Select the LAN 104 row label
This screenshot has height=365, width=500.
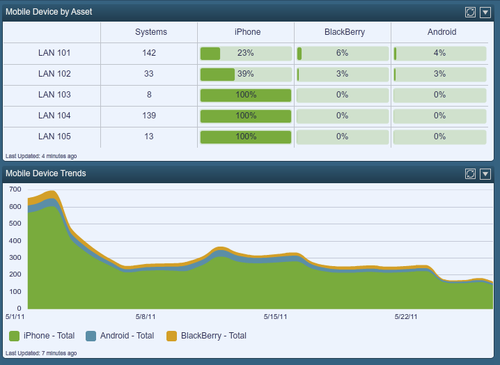click(54, 116)
